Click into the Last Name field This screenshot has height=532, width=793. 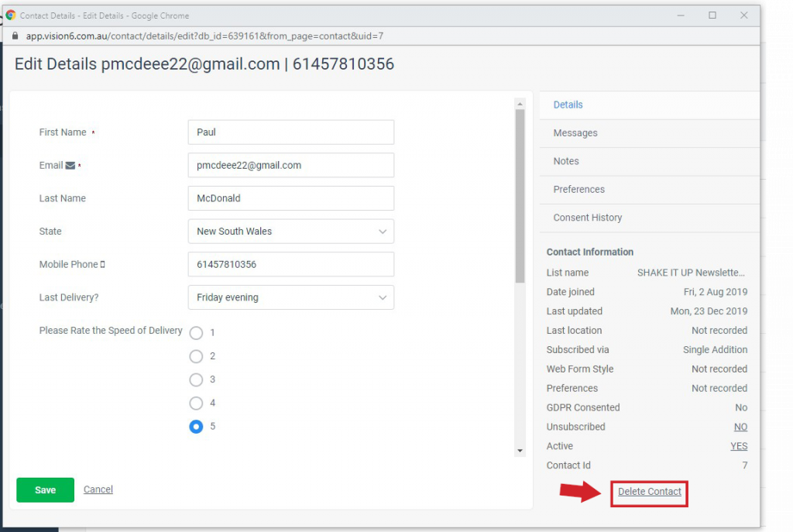291,198
